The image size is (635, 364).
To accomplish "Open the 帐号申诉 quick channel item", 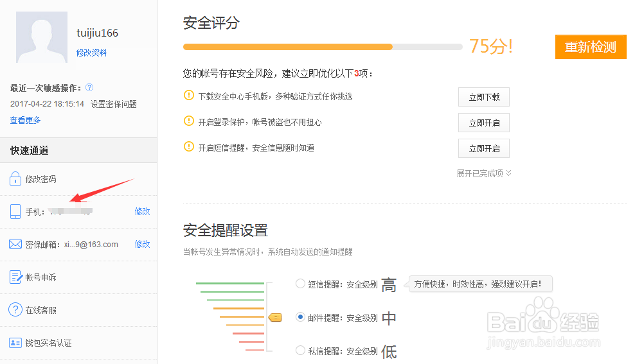I will click(x=41, y=278).
